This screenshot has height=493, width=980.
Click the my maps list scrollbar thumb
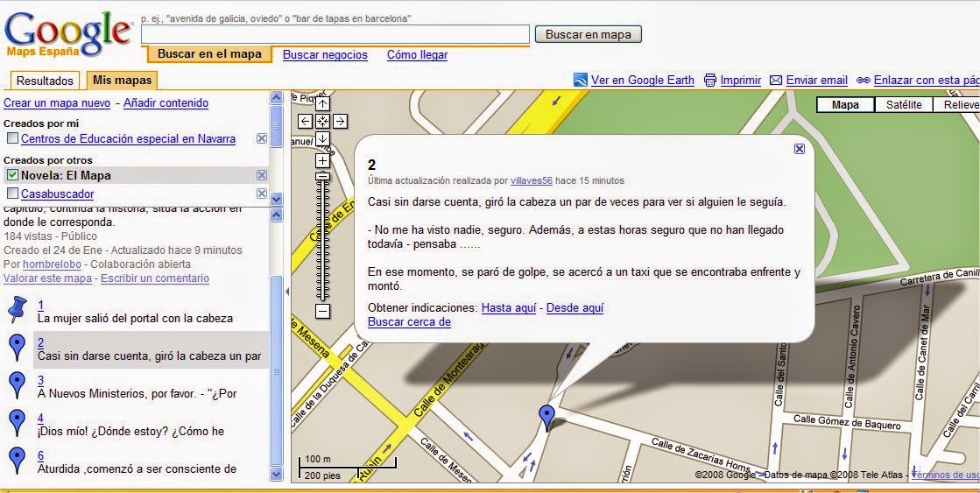[276, 126]
